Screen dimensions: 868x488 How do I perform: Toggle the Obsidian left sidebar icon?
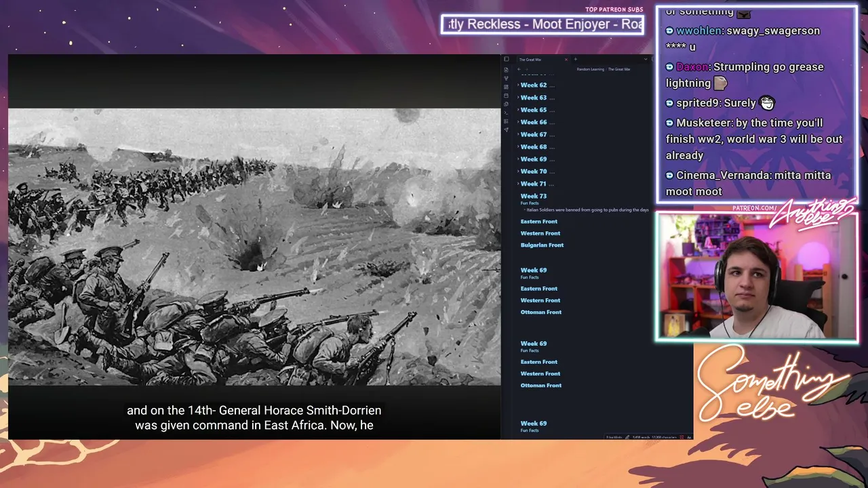tap(506, 60)
